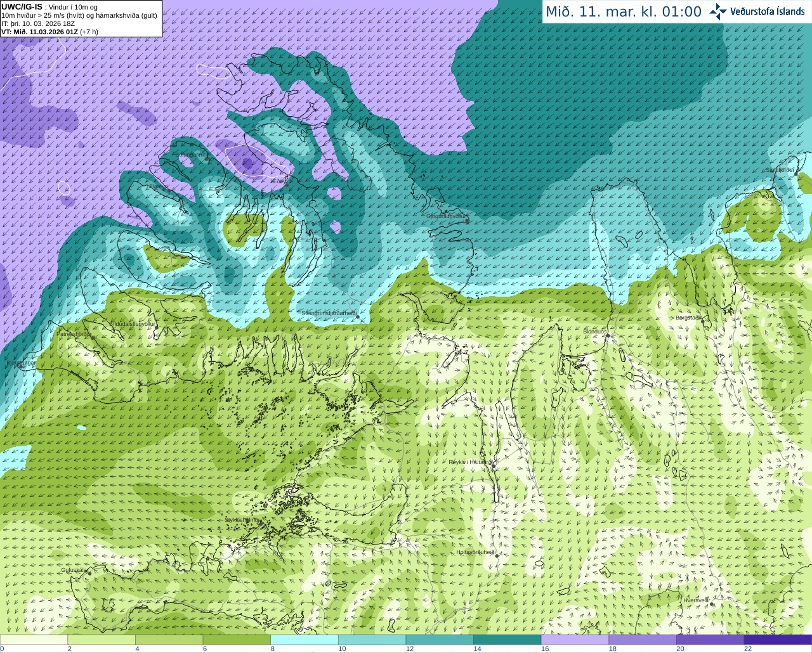Click the Gufuskálar station label
This screenshot has height=653, width=812.
click(74, 570)
